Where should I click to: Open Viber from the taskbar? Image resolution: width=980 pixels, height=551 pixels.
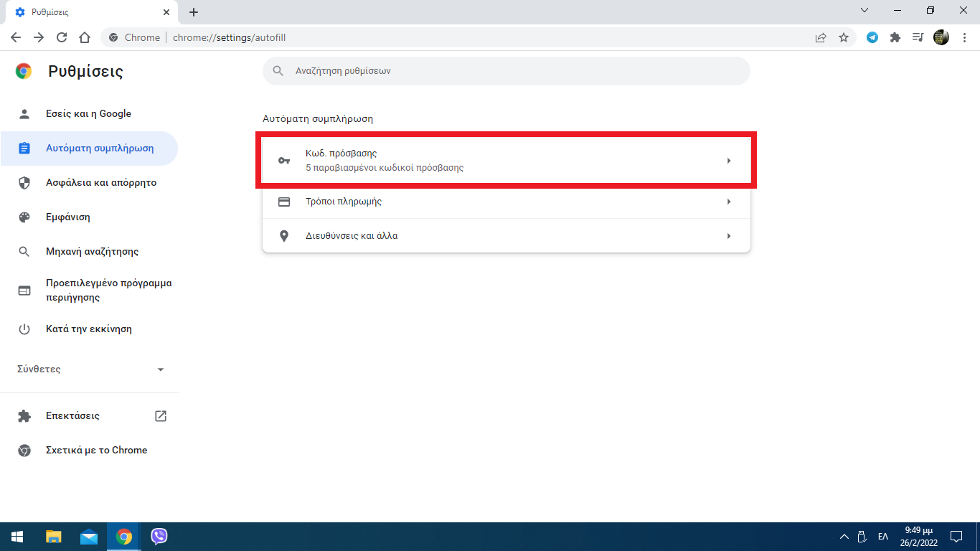tap(159, 537)
